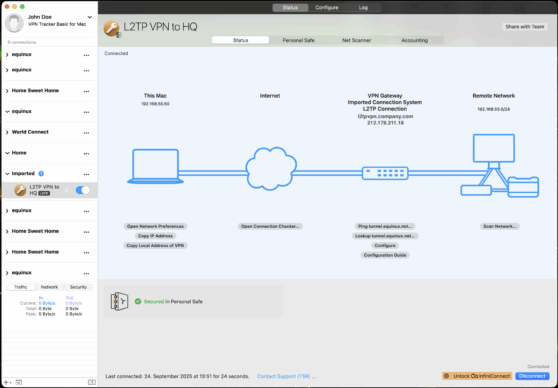
Task: Select the Status segment in the top bar
Action: (290, 7)
